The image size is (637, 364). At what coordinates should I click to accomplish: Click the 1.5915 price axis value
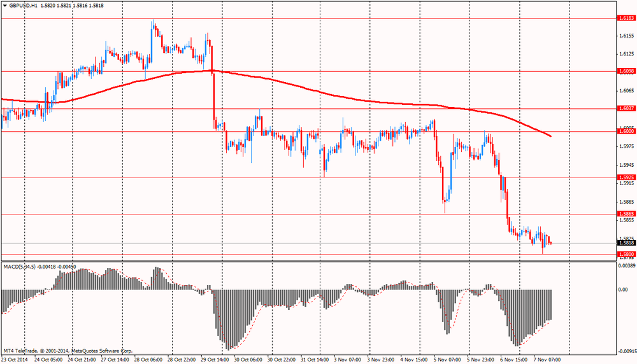[x=627, y=183]
